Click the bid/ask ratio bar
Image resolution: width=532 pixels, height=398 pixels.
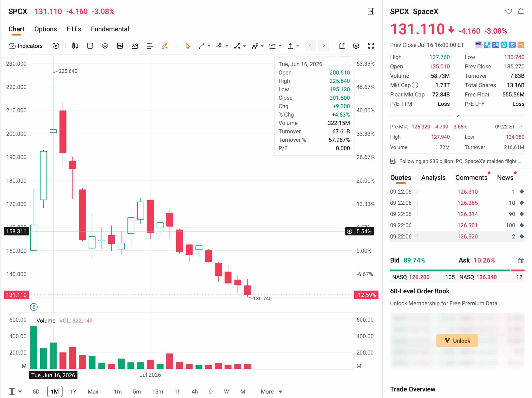[457, 270]
